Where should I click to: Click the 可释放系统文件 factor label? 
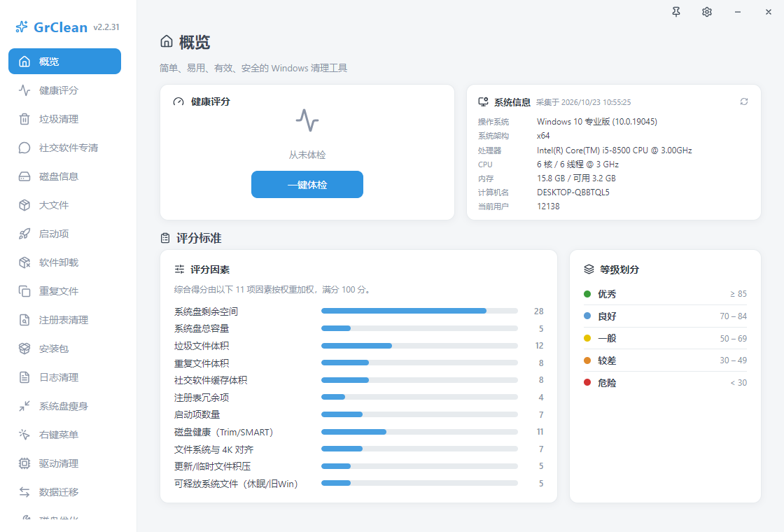(236, 484)
